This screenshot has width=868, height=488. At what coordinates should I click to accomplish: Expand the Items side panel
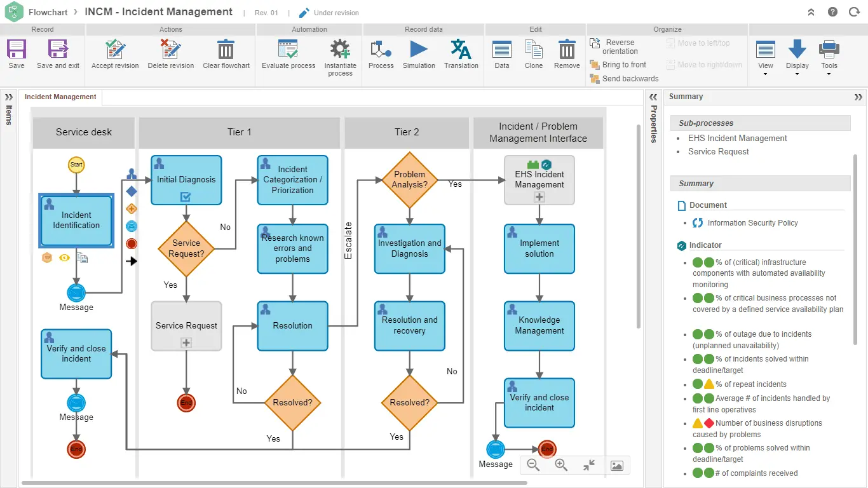(8, 97)
